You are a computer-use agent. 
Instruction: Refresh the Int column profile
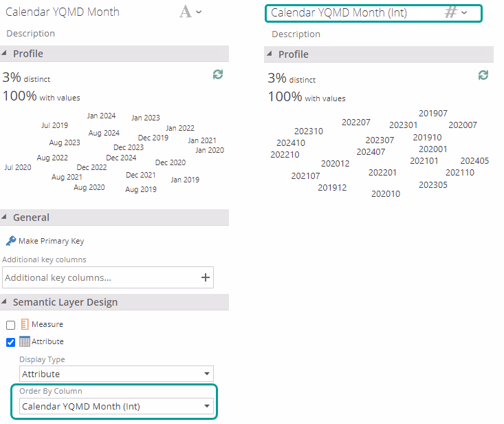pyautogui.click(x=483, y=75)
